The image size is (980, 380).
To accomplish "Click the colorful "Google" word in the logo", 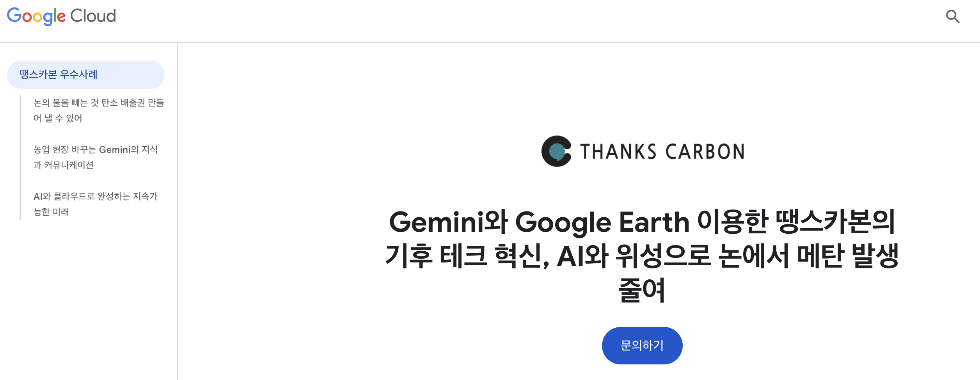I will (x=36, y=16).
